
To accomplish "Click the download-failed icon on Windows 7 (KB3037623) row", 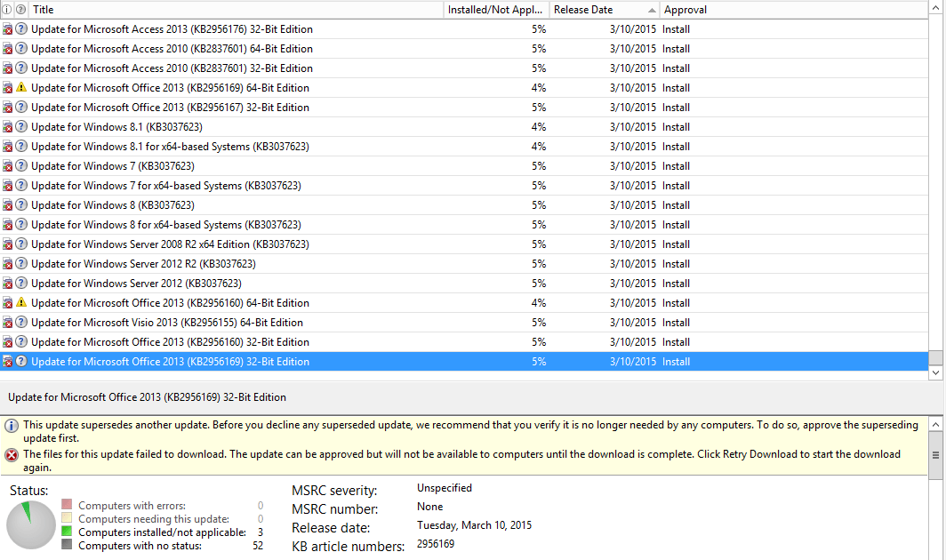I will (x=7, y=166).
